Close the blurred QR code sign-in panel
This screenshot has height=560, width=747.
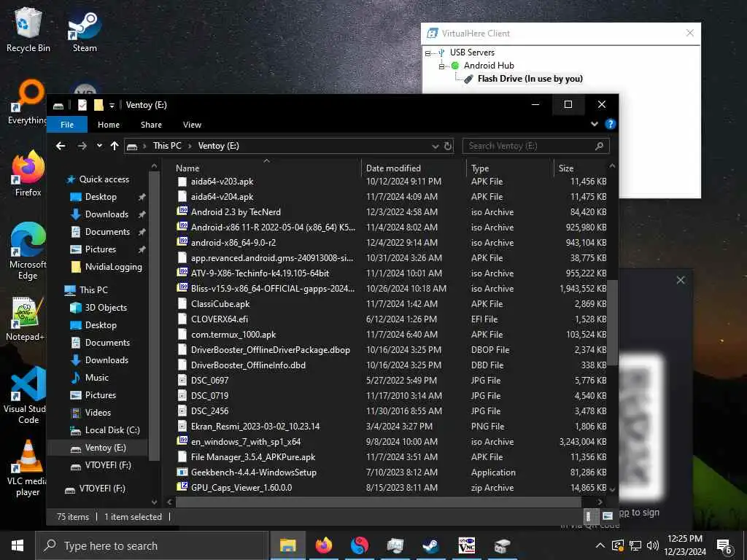pos(681,280)
